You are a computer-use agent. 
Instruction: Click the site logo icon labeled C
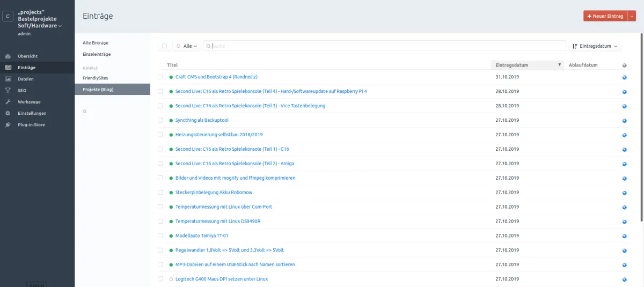pyautogui.click(x=8, y=16)
